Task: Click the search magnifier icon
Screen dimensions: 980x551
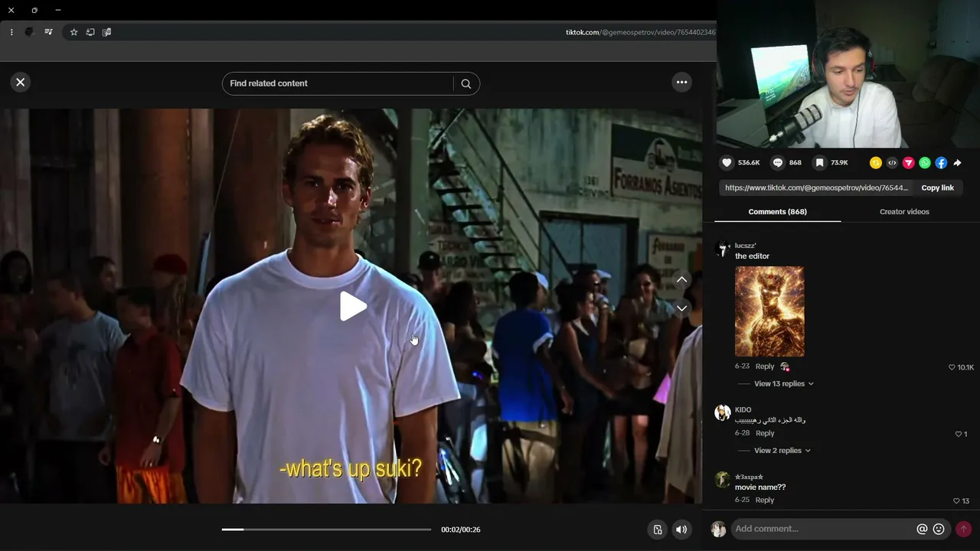Action: (x=465, y=83)
